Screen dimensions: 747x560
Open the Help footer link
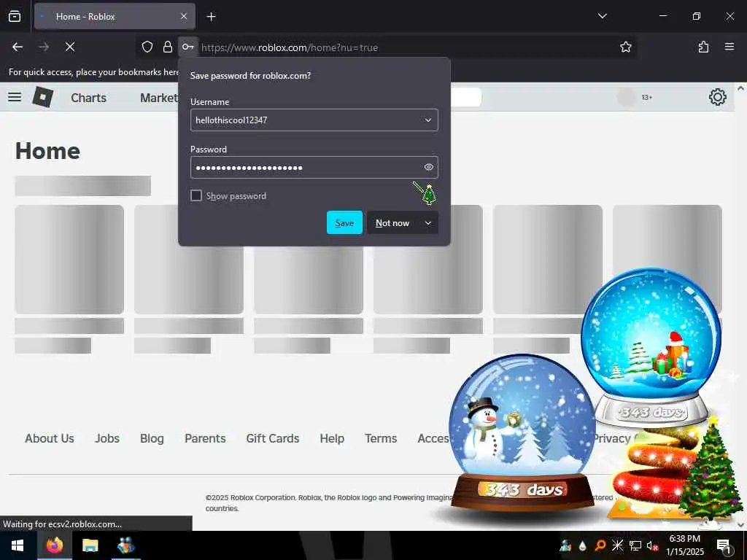tap(332, 438)
